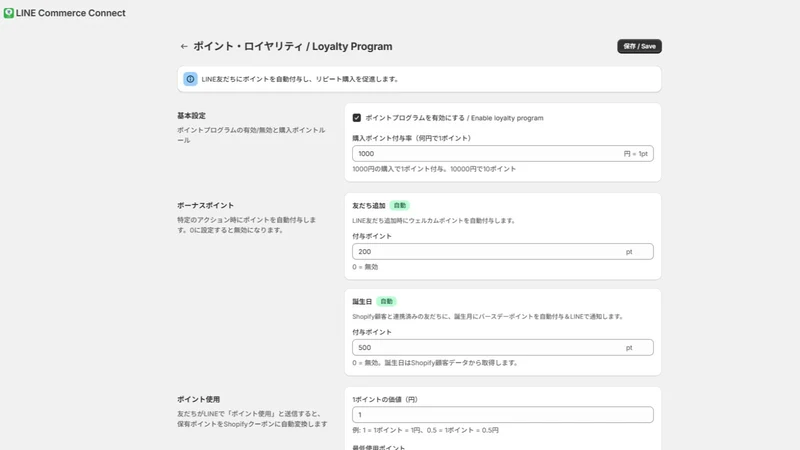This screenshot has width=800, height=450.
Task: Click the LINE Commerce Connect title text
Action: (70, 13)
